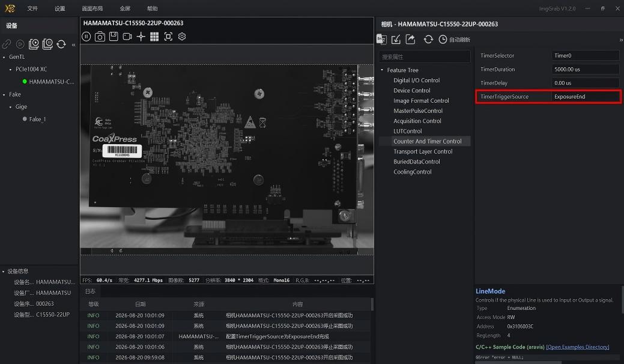The image size is (624, 364).
Task: Click the 4277.1 Mbps bandwidth value
Action: [x=148, y=281]
